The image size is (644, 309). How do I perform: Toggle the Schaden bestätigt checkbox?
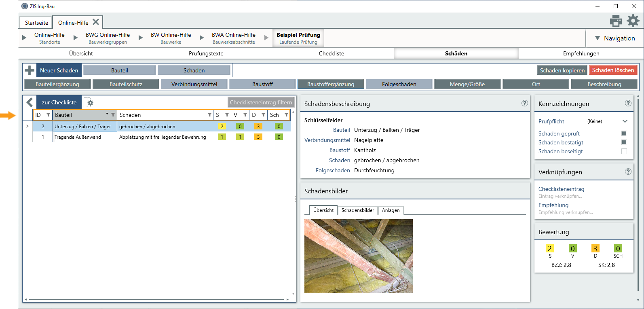[624, 142]
